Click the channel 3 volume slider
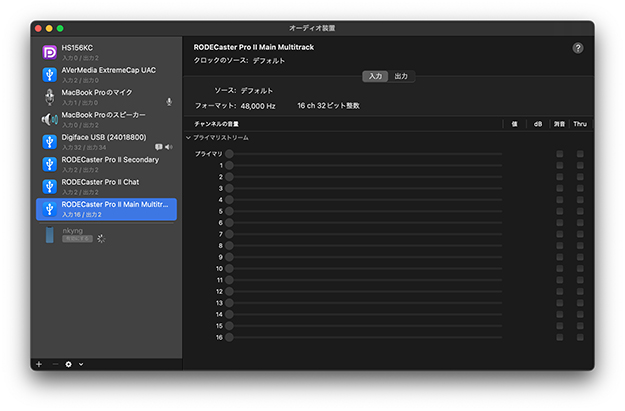The width and height of the screenshot is (625, 411). tap(364, 188)
